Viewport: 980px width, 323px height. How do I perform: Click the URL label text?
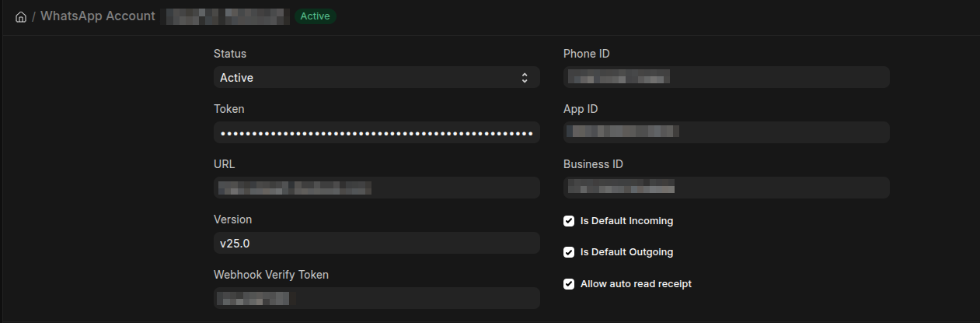click(x=224, y=164)
